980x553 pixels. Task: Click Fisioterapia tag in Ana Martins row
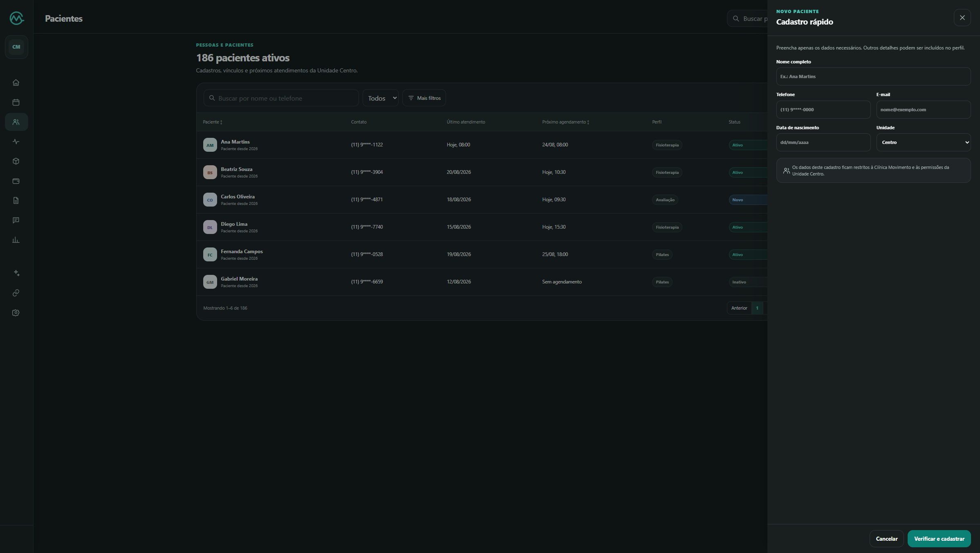pos(667,145)
